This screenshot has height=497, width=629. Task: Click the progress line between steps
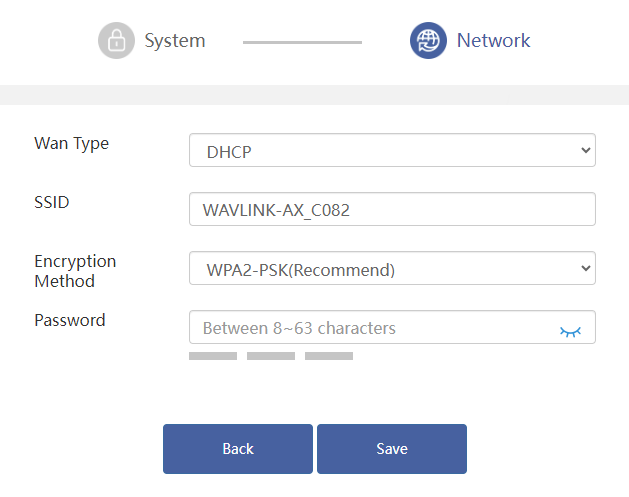(x=302, y=42)
